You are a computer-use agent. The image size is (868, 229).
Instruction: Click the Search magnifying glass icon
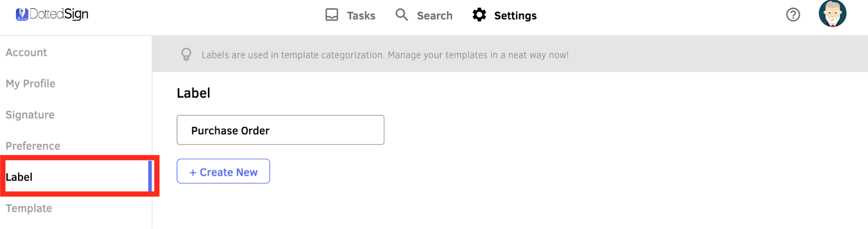(x=402, y=15)
